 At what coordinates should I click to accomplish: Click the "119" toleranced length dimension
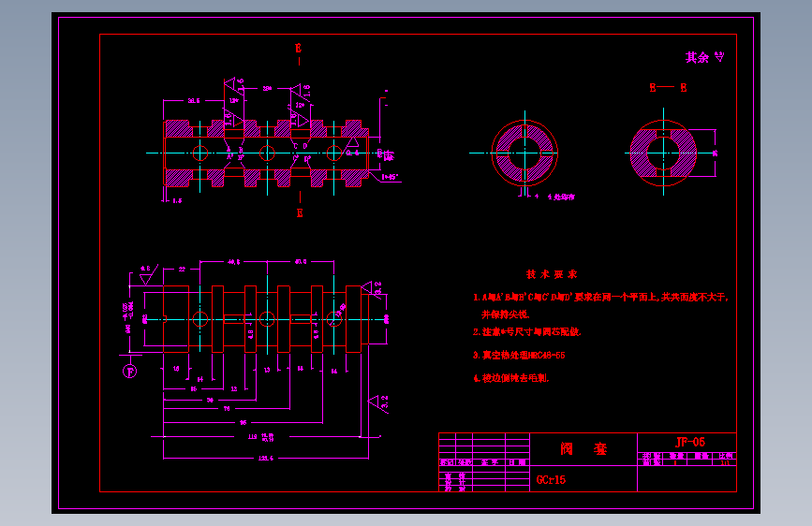tap(261, 437)
